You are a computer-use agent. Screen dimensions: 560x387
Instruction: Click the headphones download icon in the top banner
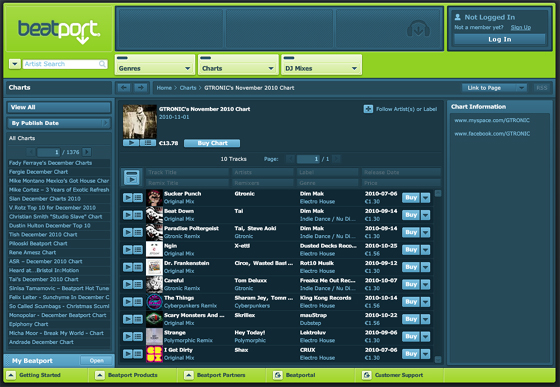coord(418,29)
